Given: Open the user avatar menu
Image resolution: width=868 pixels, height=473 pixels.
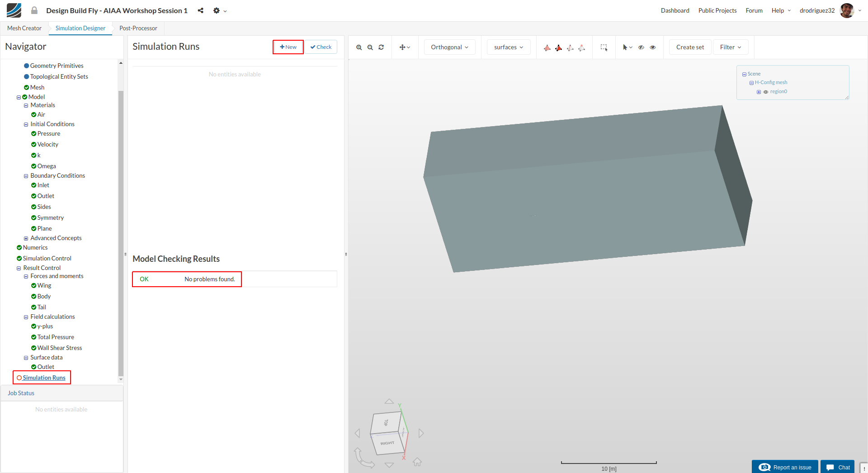Looking at the screenshot, I should [850, 10].
